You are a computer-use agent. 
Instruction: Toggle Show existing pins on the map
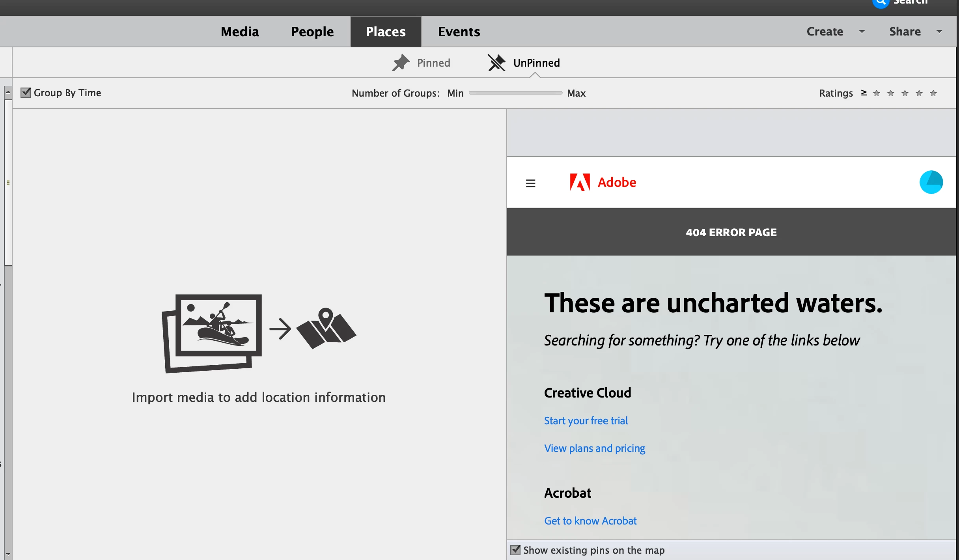pos(515,550)
